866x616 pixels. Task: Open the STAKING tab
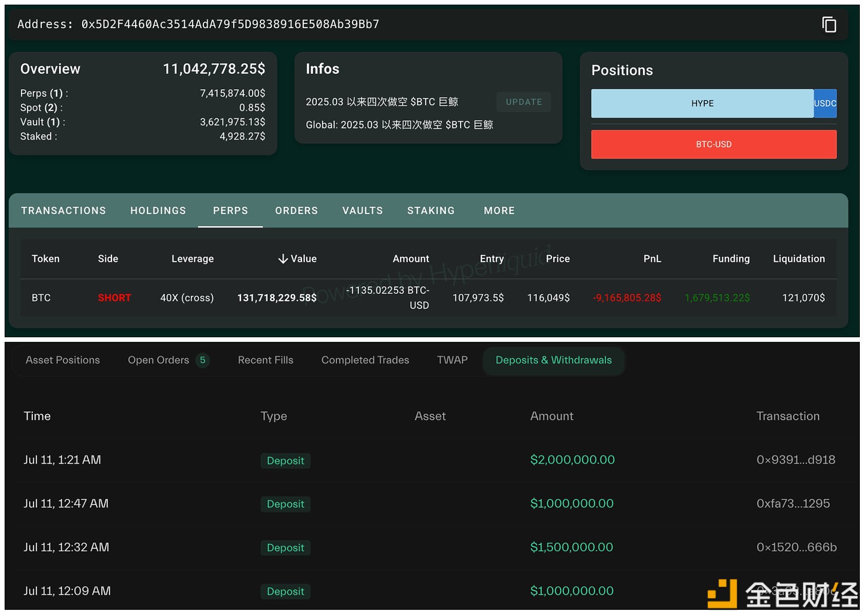point(430,210)
